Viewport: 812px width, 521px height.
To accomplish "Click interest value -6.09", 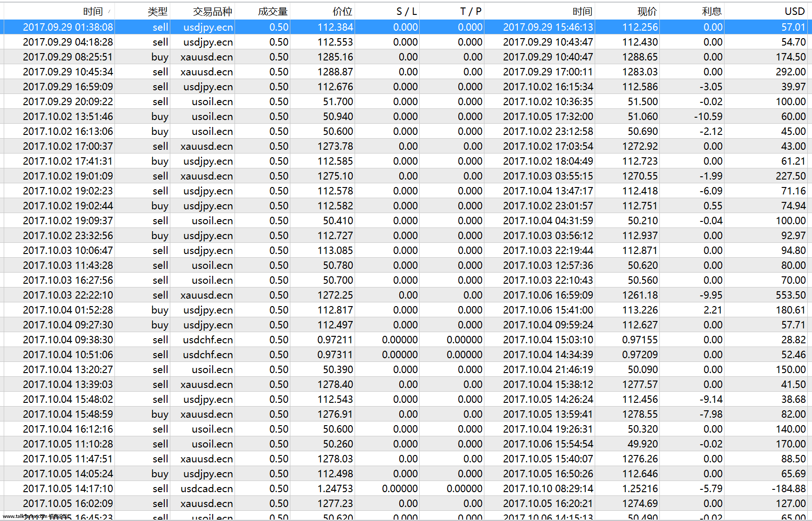I will point(711,191).
